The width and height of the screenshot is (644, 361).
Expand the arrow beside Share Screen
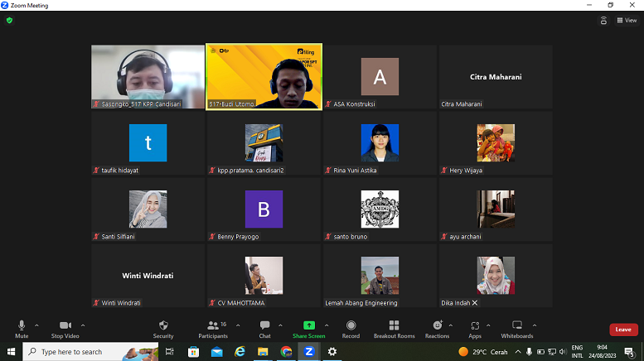[x=327, y=325]
